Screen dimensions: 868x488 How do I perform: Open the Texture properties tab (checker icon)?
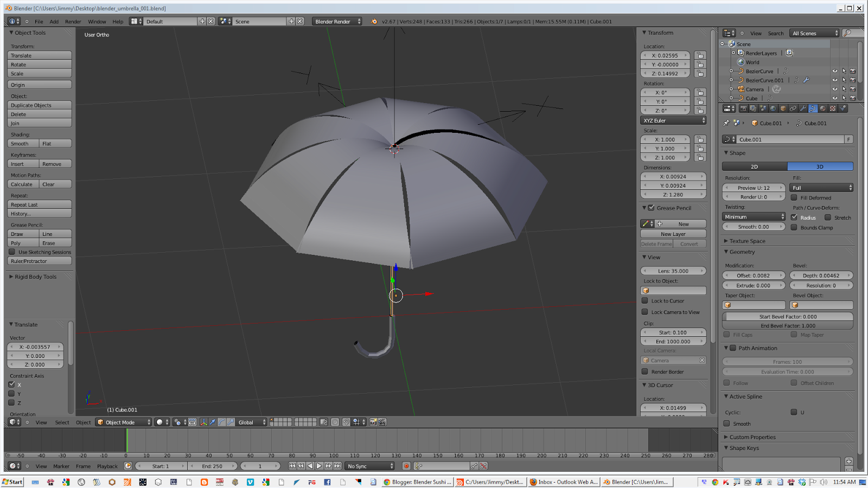point(832,108)
